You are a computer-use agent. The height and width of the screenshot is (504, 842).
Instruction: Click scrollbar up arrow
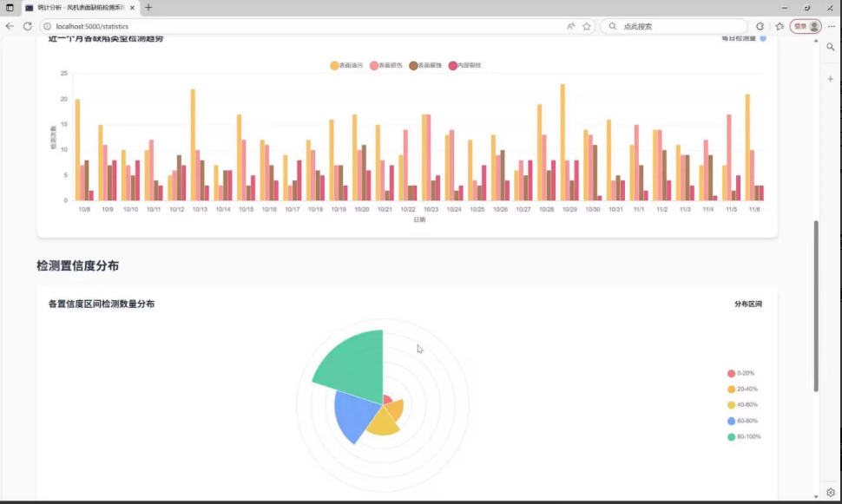point(816,41)
